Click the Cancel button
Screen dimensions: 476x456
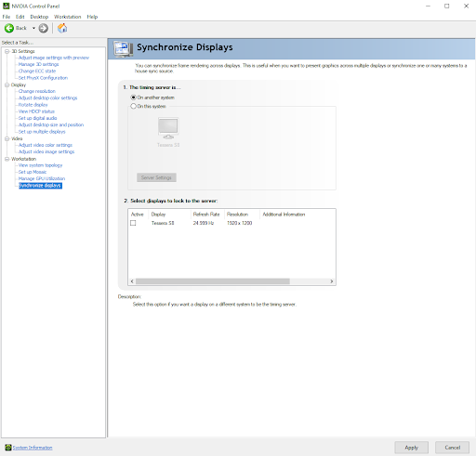[x=452, y=448]
